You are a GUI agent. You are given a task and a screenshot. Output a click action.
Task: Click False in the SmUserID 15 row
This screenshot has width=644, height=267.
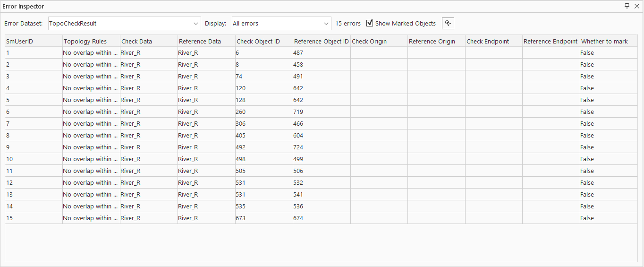tap(608, 218)
